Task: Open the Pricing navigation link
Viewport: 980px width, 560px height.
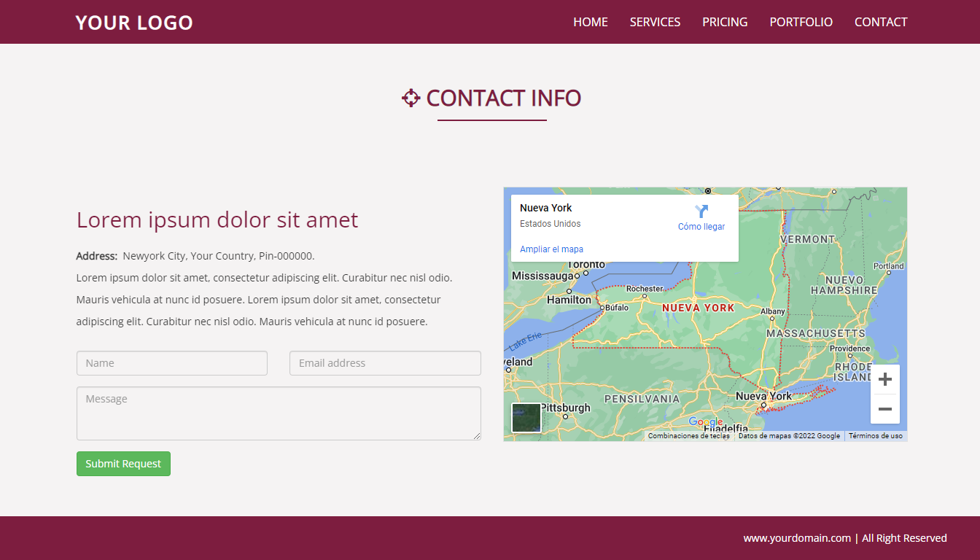Action: point(725,22)
